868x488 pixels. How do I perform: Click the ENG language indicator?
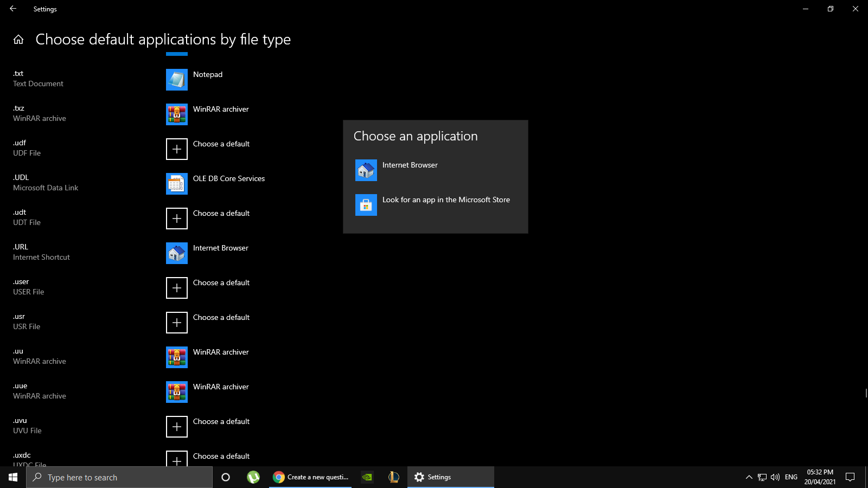[791, 477]
